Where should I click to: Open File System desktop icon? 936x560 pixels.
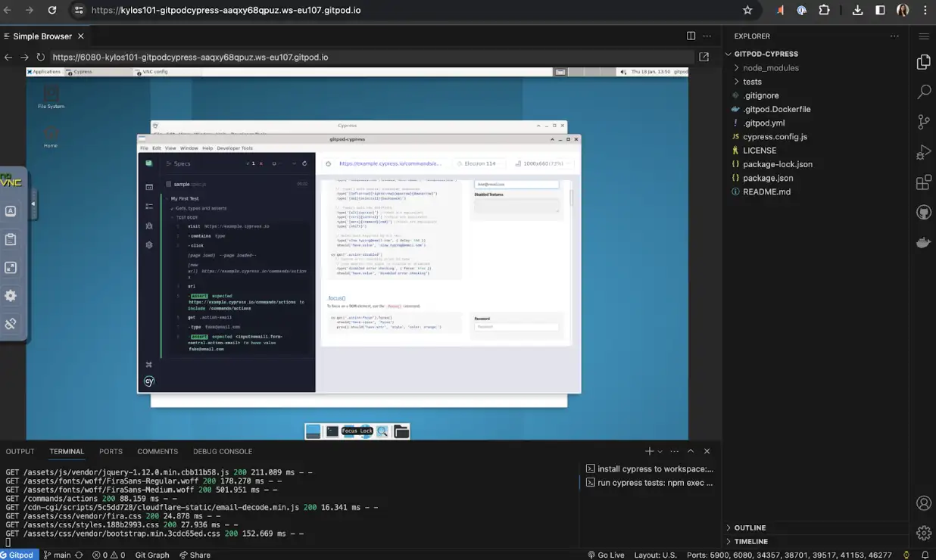point(51,97)
